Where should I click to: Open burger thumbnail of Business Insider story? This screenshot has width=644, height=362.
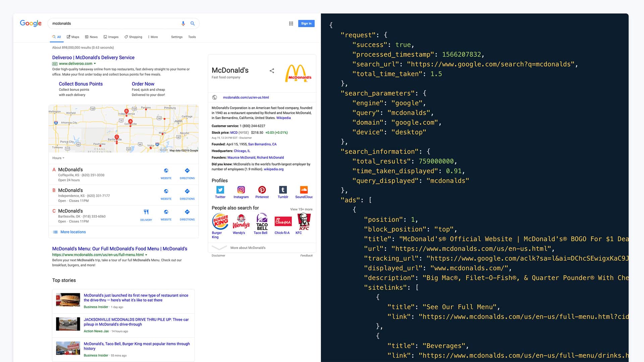[x=68, y=300]
